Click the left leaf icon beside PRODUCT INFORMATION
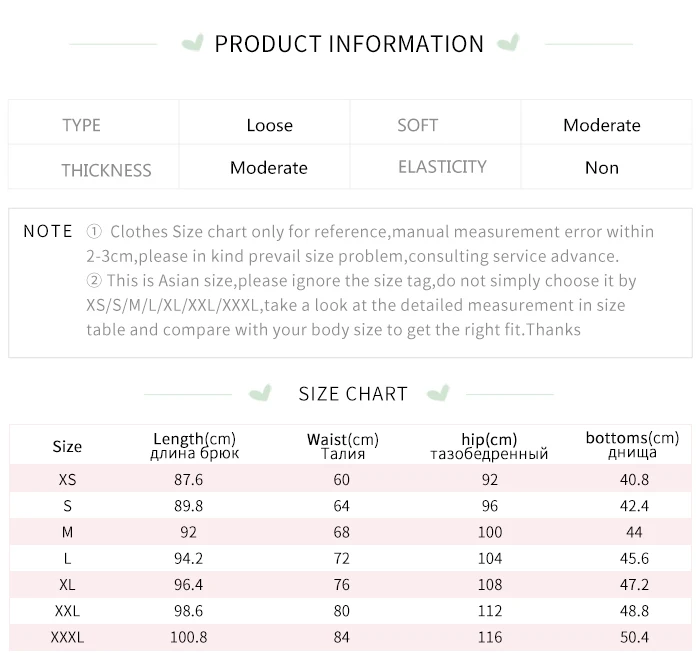 (193, 43)
